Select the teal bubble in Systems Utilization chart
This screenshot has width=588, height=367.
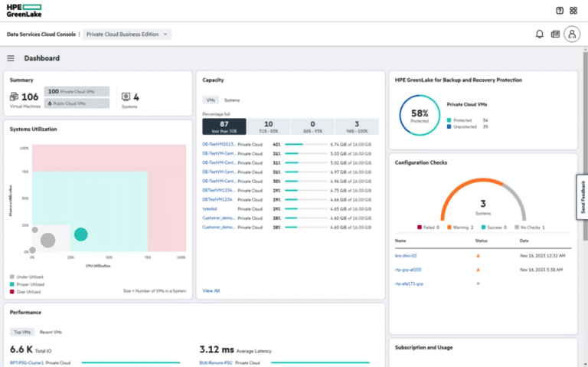81,234
